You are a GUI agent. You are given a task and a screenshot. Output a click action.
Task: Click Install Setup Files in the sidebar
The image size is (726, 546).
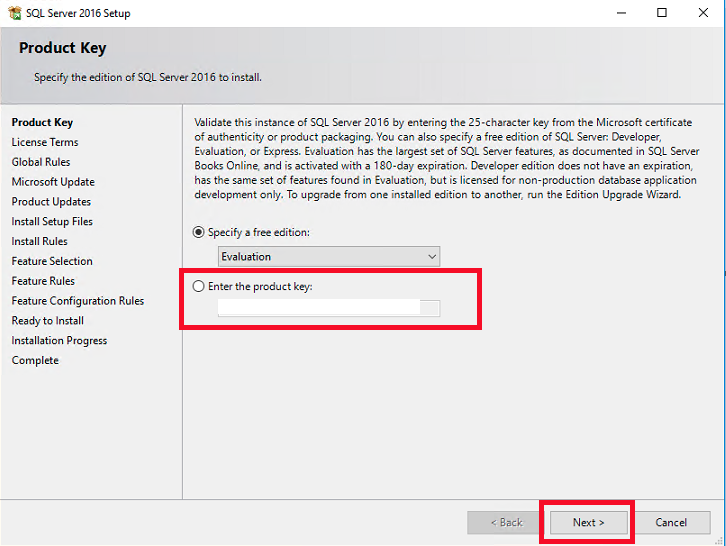click(52, 222)
